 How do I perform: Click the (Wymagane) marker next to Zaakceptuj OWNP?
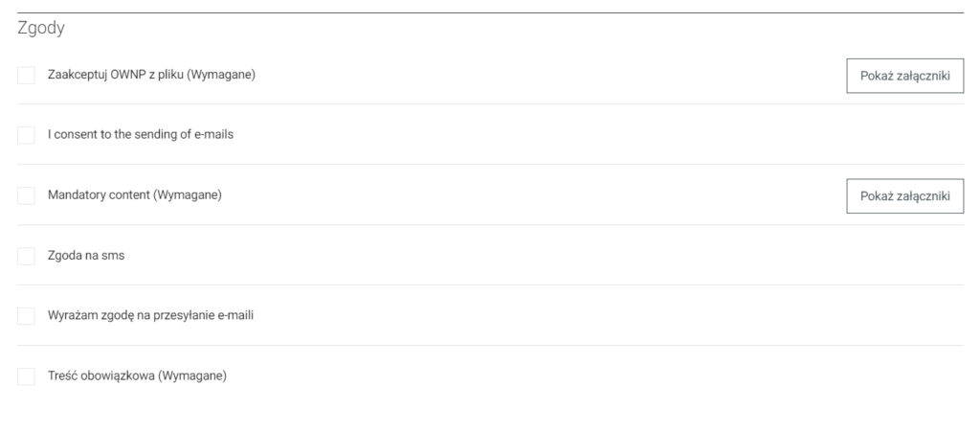click(220, 76)
